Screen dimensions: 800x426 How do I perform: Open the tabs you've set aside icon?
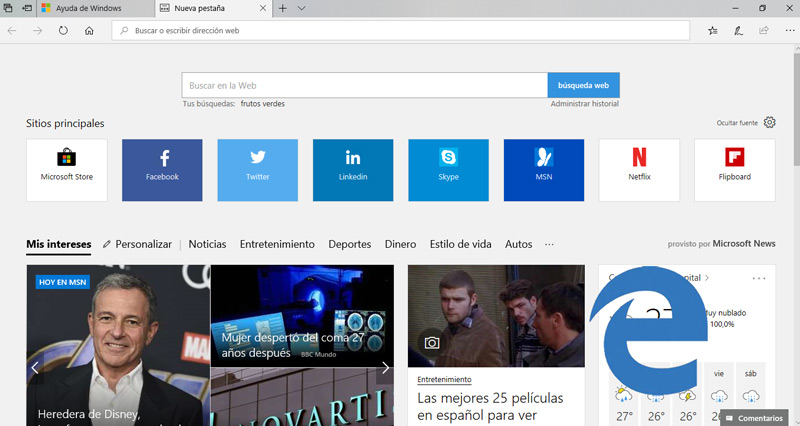click(8, 8)
